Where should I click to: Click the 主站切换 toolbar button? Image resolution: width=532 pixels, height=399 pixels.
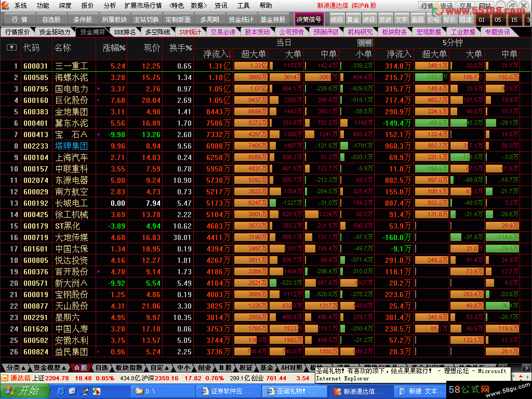[x=146, y=20]
